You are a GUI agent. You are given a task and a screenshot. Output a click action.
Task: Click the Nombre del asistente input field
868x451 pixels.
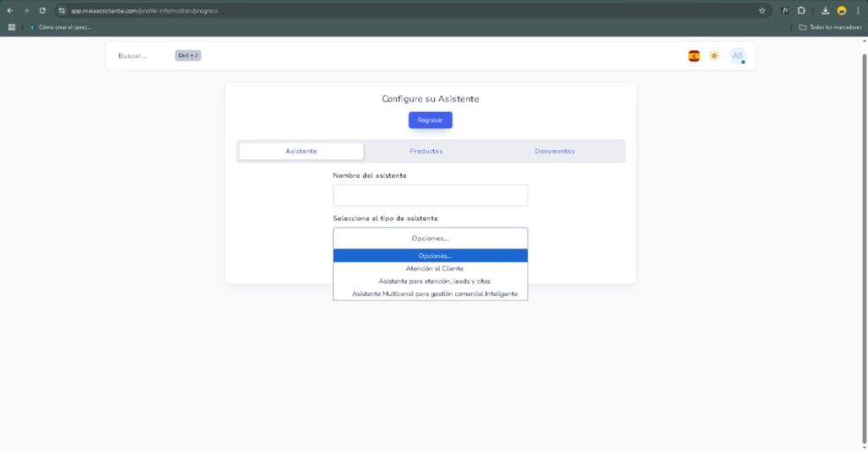click(x=430, y=195)
